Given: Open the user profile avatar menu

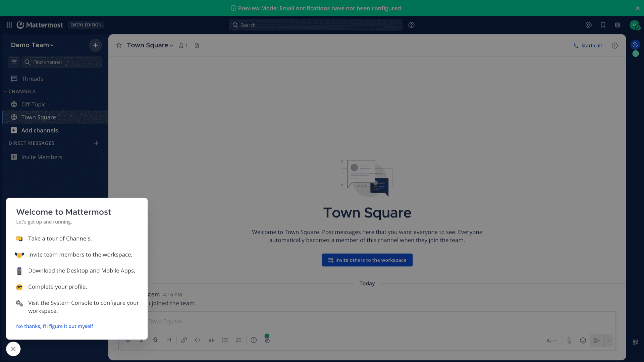Looking at the screenshot, I should pyautogui.click(x=634, y=25).
